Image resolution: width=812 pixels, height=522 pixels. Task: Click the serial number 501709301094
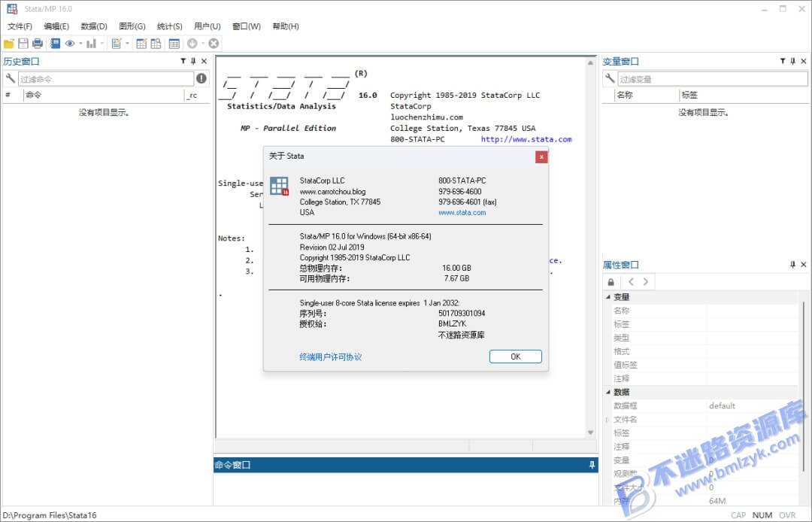coord(462,314)
